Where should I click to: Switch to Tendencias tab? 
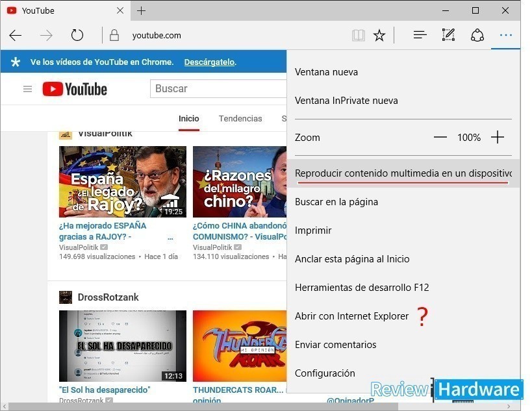240,119
